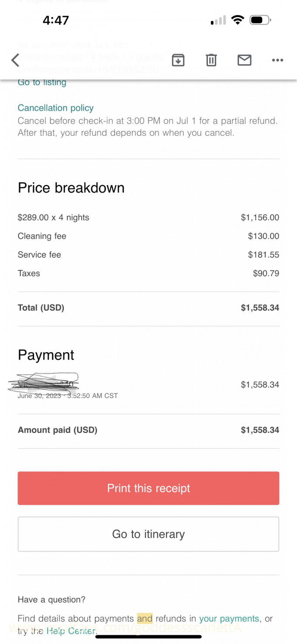
Task: Tap the scribbled-out payment method entry
Action: [x=44, y=382]
